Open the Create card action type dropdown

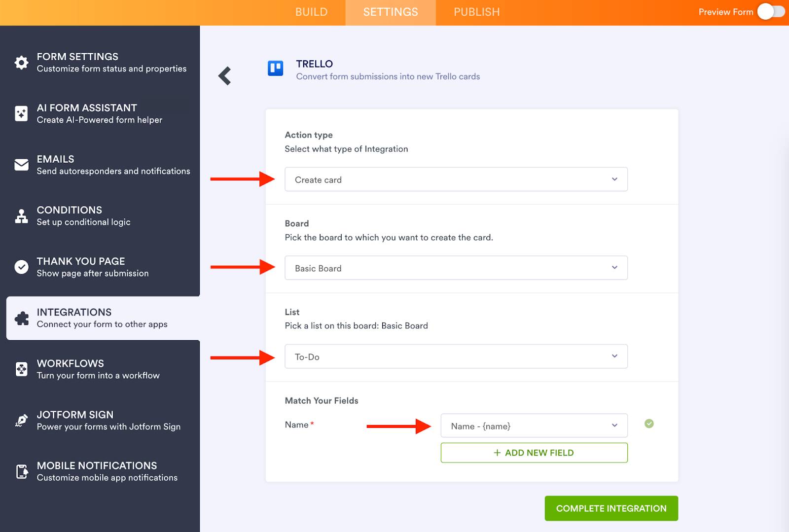(x=456, y=179)
